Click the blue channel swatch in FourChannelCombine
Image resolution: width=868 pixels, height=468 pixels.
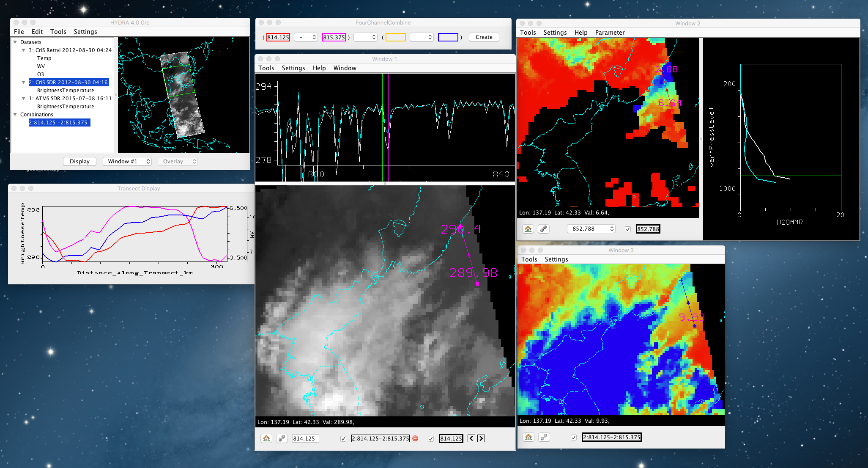click(448, 37)
